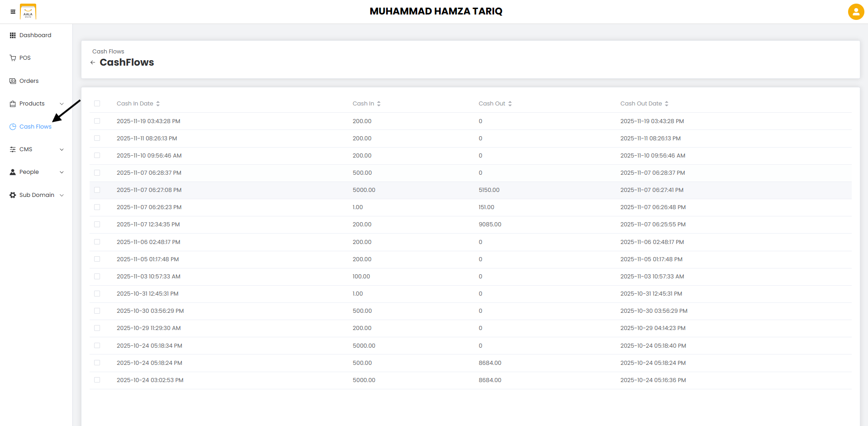
Task: Check the select-all checkbox in table header
Action: 97,103
